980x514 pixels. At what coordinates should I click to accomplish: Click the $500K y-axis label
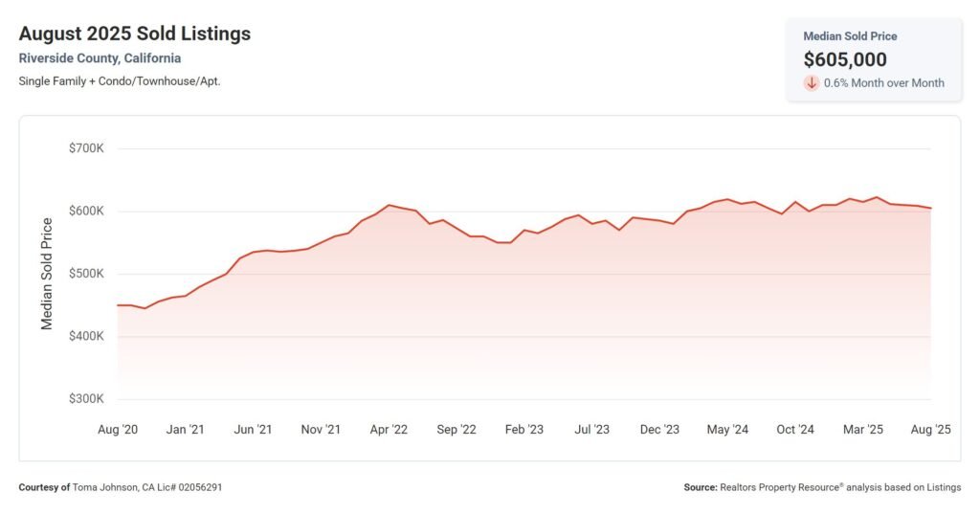click(x=86, y=274)
